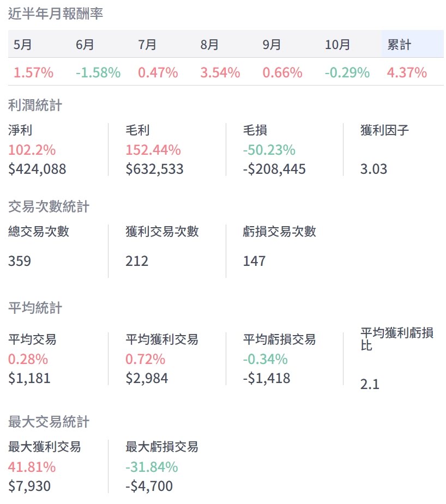Click the 毛利 percentage 152.44%
This screenshot has height=504, width=446.
[153, 150]
